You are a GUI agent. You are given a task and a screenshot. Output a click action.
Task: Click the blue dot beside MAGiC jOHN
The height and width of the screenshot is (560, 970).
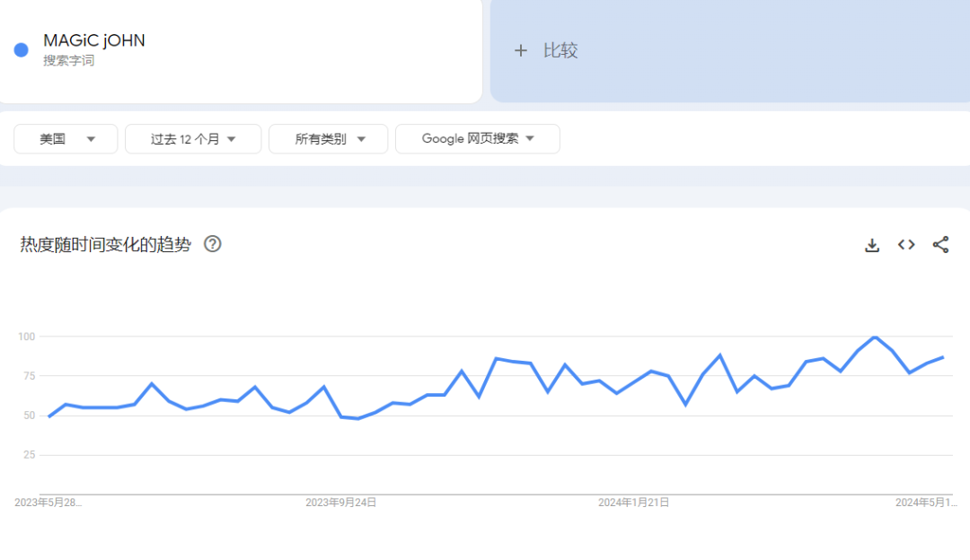pos(22,50)
